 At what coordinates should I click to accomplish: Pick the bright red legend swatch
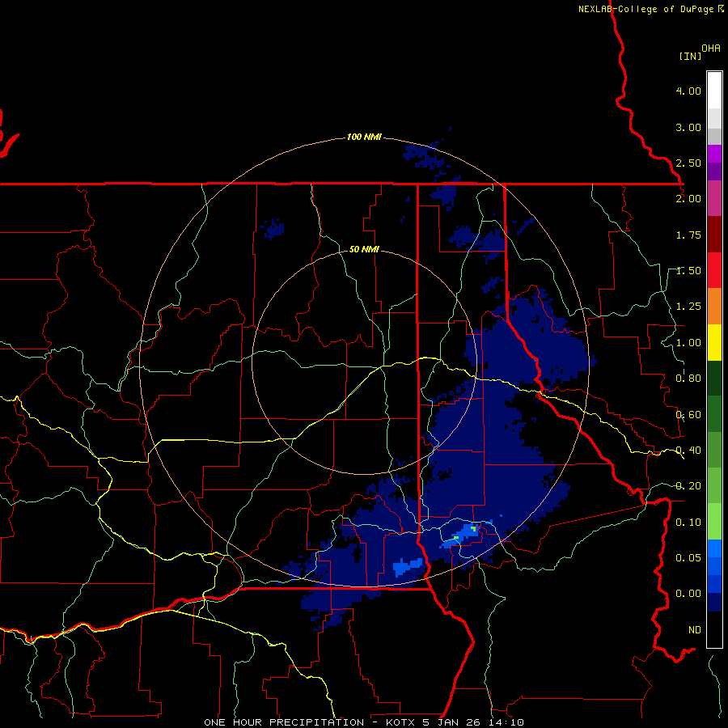point(714,270)
